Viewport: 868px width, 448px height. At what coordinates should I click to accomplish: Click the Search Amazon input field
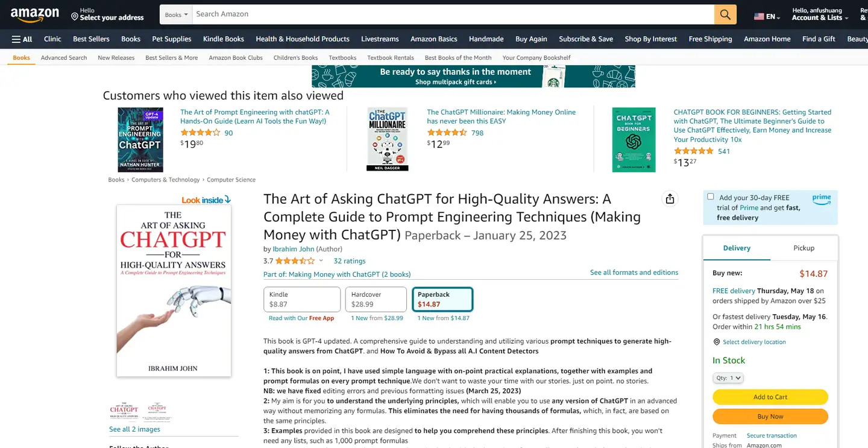[x=453, y=14]
